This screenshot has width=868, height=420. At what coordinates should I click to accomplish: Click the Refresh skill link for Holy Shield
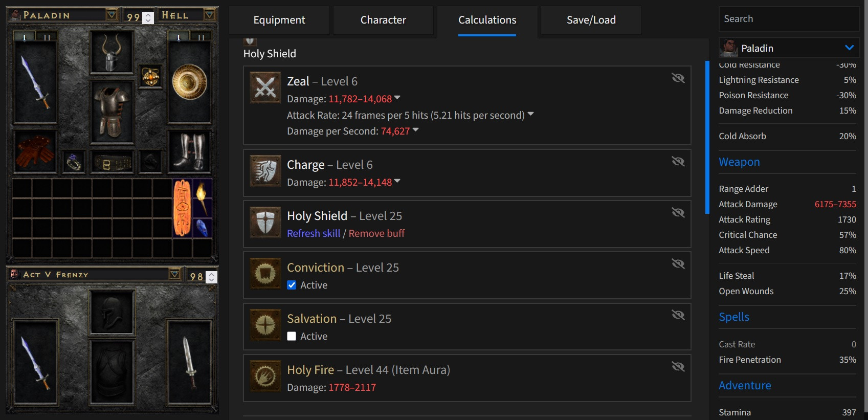(x=313, y=233)
